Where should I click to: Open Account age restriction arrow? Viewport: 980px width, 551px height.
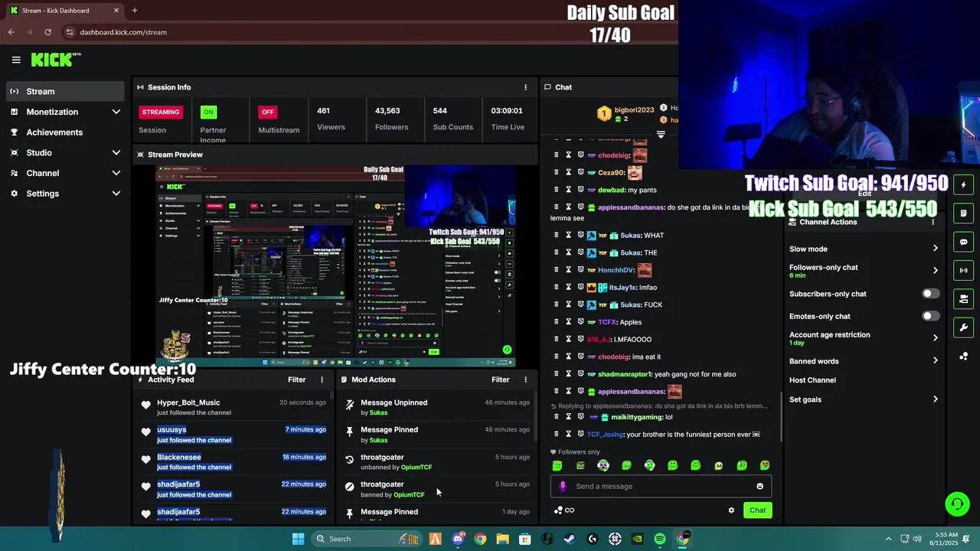coord(935,337)
